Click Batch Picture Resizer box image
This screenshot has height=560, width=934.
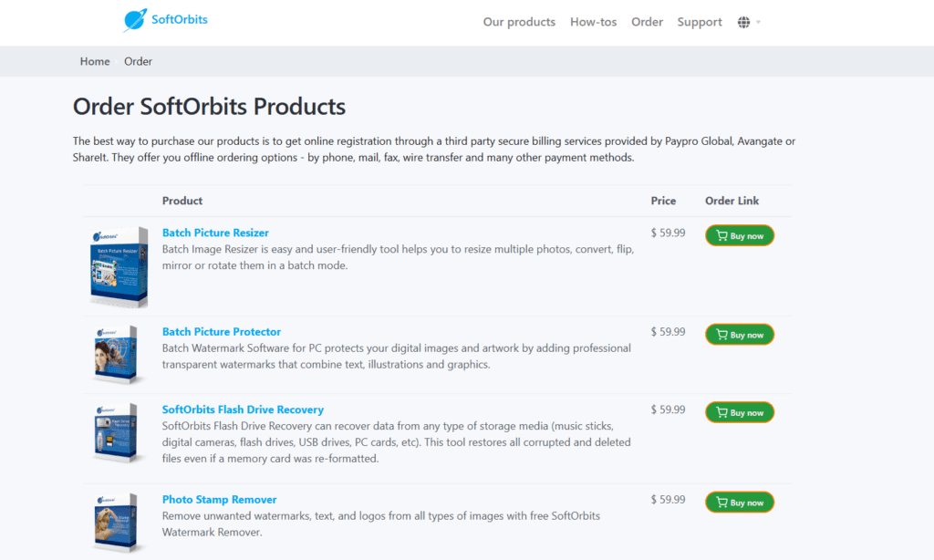pos(119,266)
